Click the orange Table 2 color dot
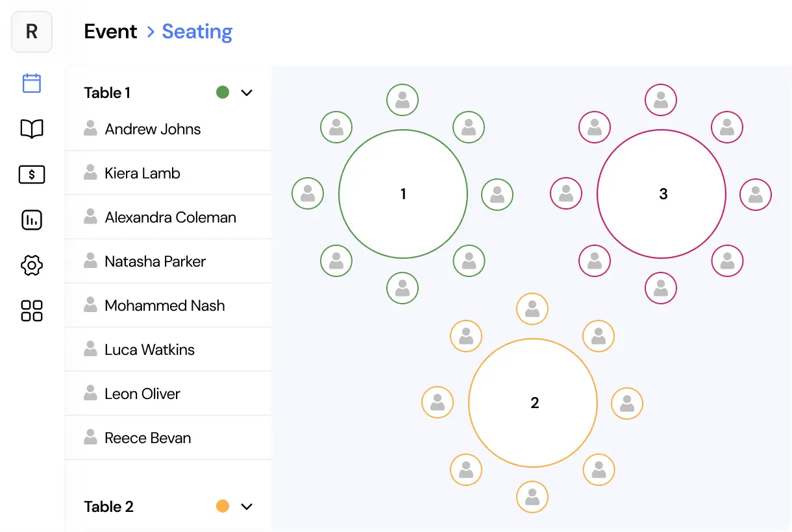The width and height of the screenshot is (792, 532). click(x=223, y=507)
